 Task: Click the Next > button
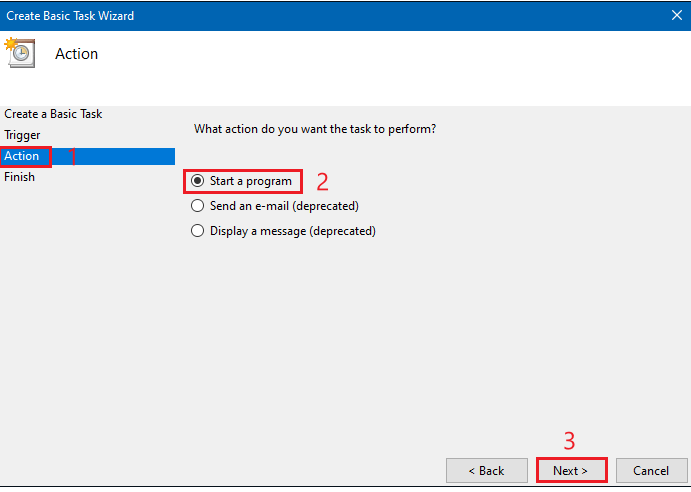click(572, 470)
